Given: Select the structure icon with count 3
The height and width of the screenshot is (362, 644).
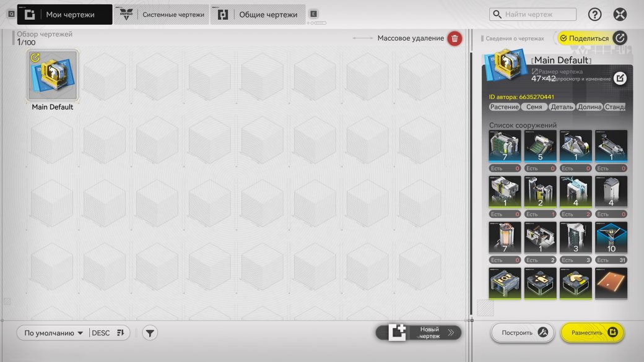Looking at the screenshot, I should pyautogui.click(x=575, y=238).
